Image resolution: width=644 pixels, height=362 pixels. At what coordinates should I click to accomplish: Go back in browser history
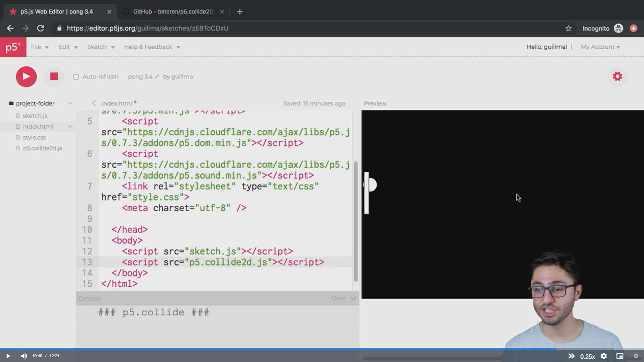pyautogui.click(x=10, y=28)
